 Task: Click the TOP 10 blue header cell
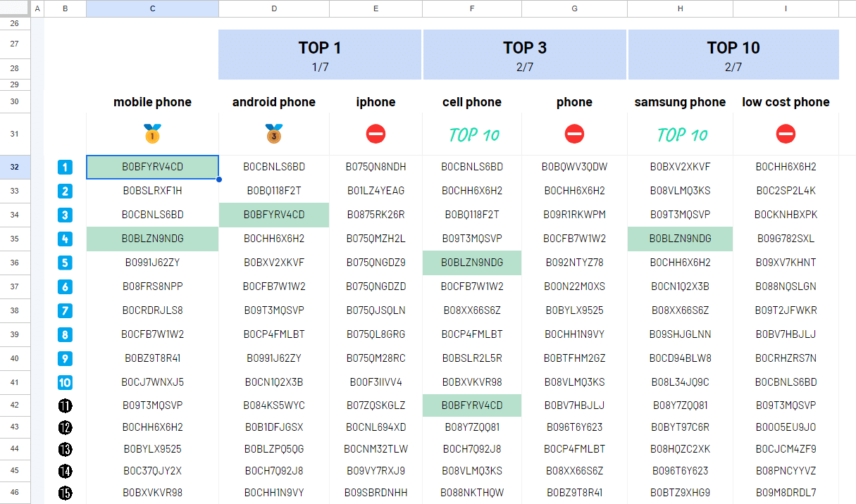coord(733,54)
